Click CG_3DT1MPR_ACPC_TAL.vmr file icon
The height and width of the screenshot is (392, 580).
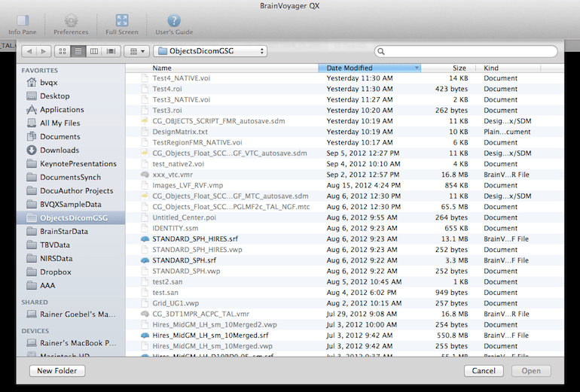pyautogui.click(x=145, y=314)
